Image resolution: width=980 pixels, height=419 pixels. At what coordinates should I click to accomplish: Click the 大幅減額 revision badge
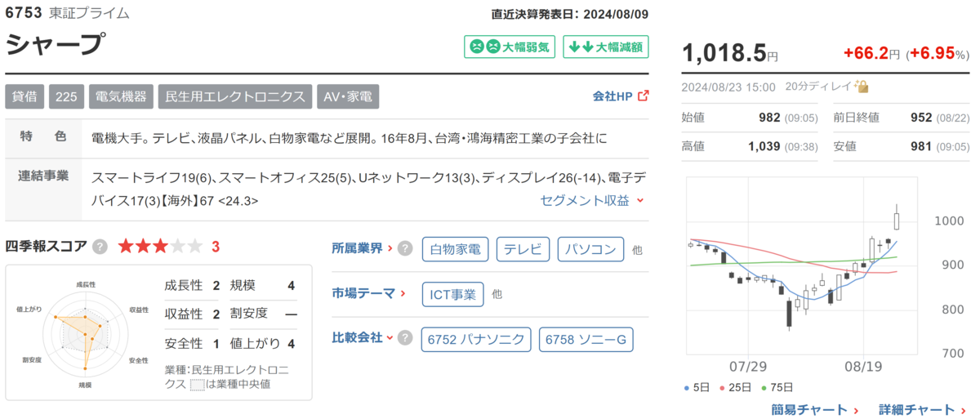point(606,47)
